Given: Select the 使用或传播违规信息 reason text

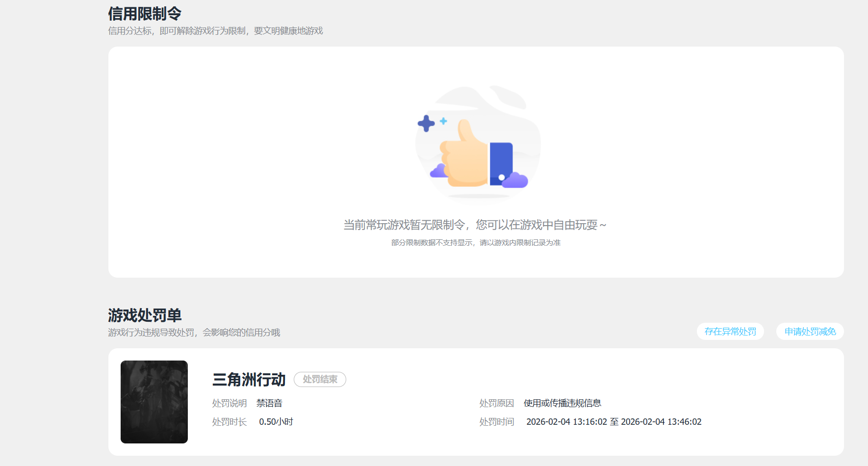Looking at the screenshot, I should [562, 403].
